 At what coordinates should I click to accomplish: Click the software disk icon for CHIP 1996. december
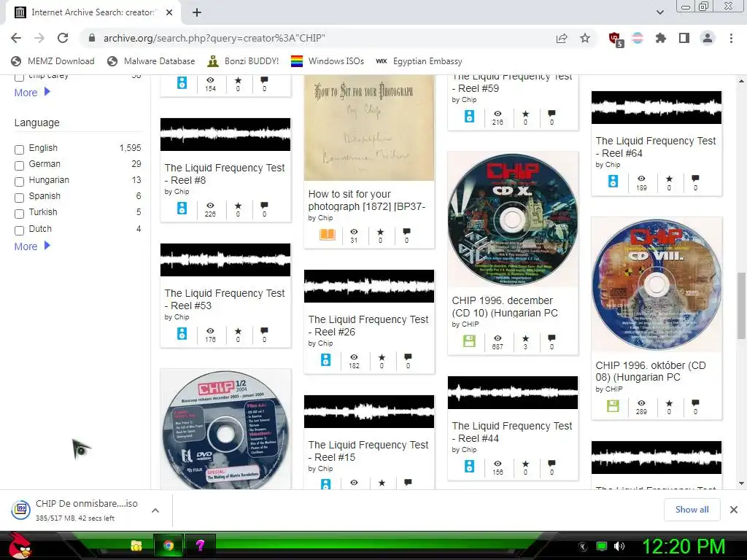click(x=469, y=341)
